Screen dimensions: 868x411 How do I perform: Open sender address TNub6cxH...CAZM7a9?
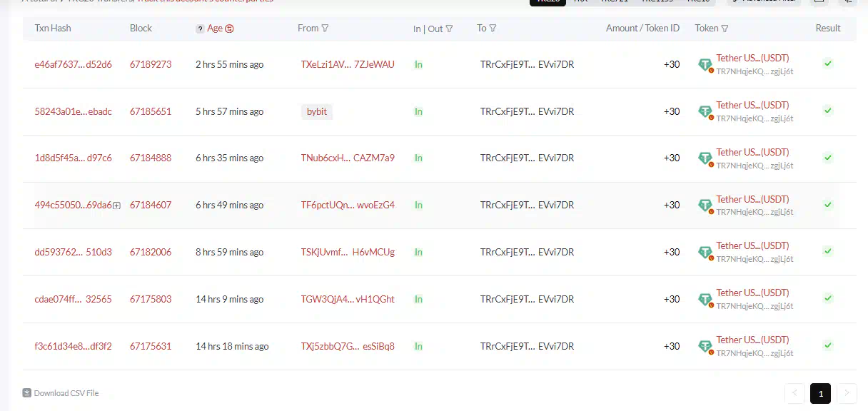tap(348, 158)
